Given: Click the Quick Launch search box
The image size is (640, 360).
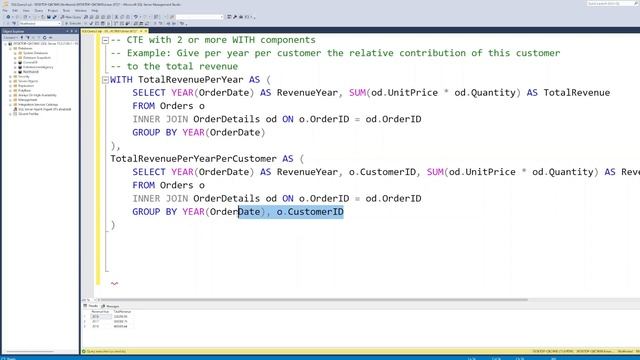Looking at the screenshot, I should [x=610, y=4].
